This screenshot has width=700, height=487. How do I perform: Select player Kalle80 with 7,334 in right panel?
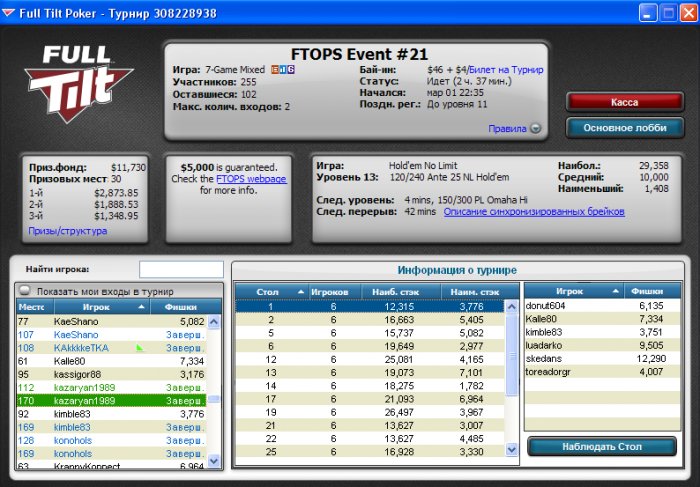point(603,319)
